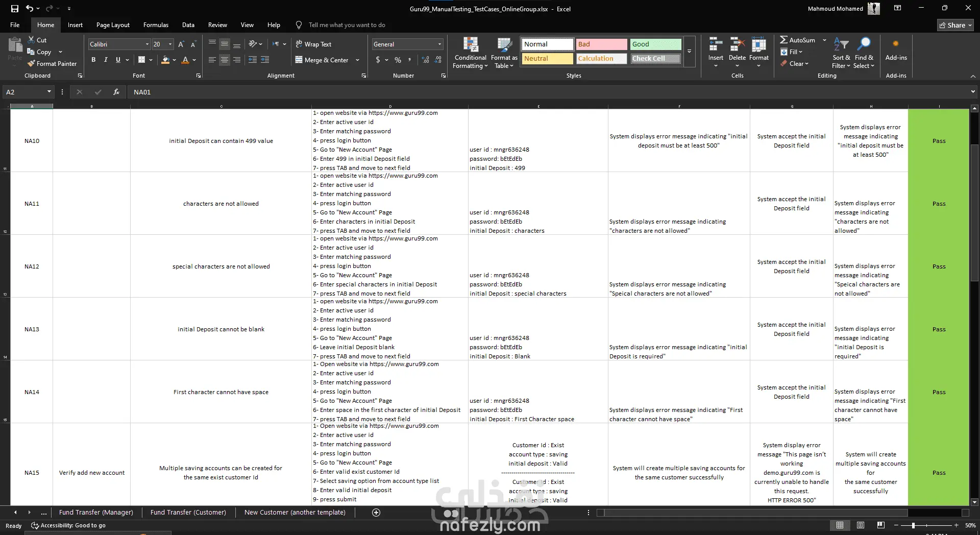The width and height of the screenshot is (980, 535).
Task: Click the Fill Color swatch
Action: click(165, 60)
